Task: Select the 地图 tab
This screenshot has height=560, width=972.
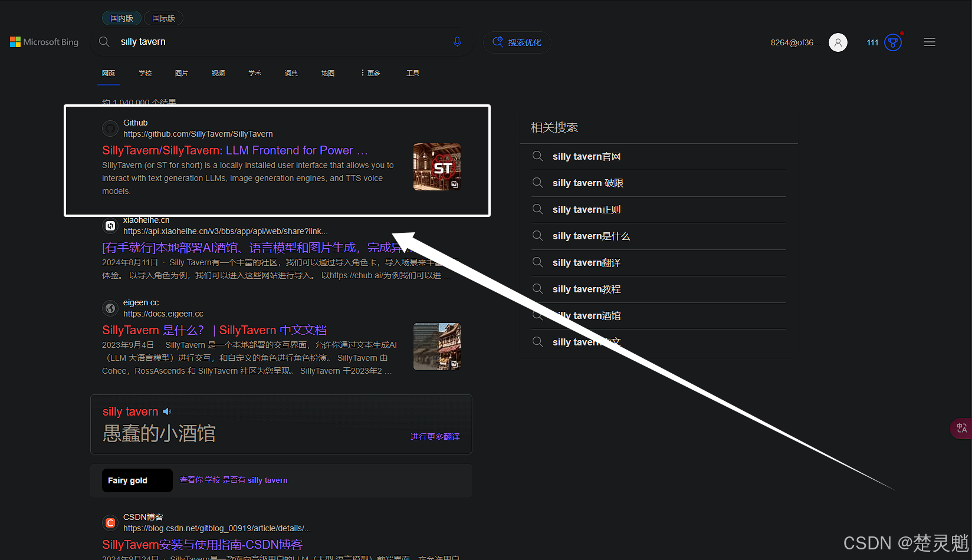Action: pyautogui.click(x=328, y=73)
